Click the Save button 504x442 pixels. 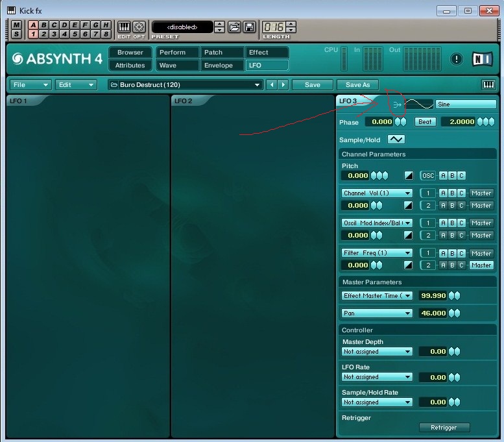313,84
